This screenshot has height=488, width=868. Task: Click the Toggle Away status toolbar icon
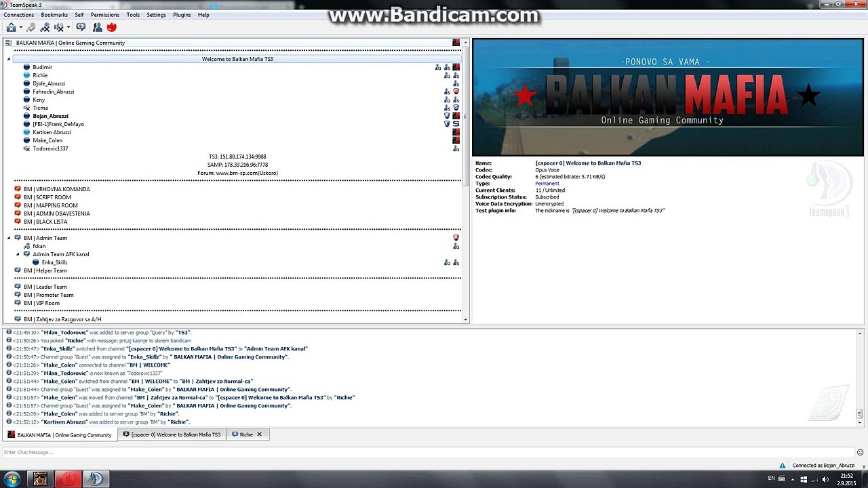pos(31,28)
